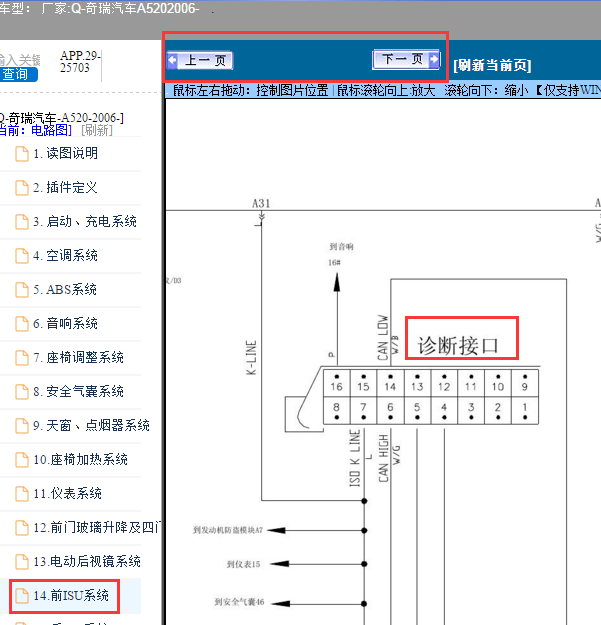Click ISO K LINE wire label
Screen dimensions: 601x625
tap(355, 458)
